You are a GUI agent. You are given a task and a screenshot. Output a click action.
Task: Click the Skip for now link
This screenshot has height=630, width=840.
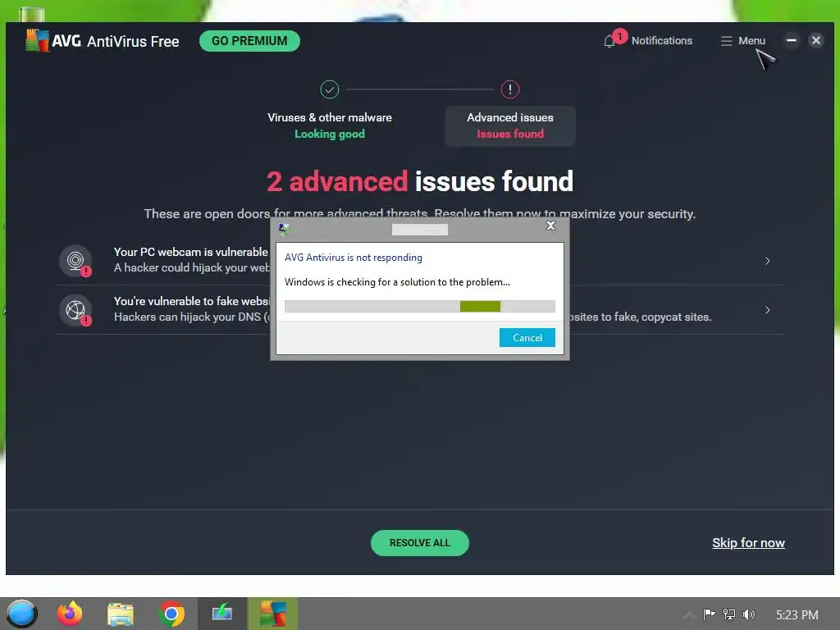click(748, 543)
